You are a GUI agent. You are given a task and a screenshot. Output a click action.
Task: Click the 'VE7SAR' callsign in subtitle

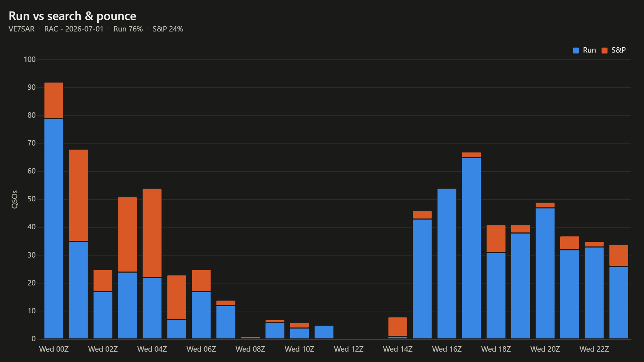(21, 29)
